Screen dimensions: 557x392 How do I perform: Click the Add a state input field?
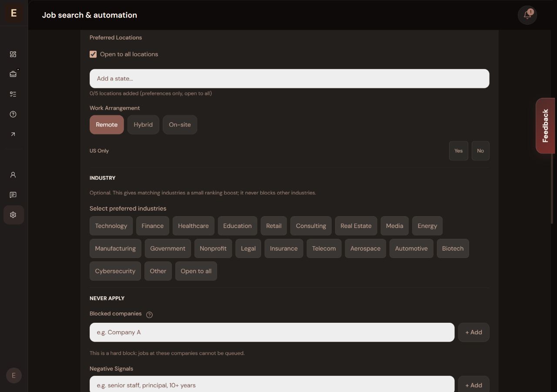pos(289,79)
